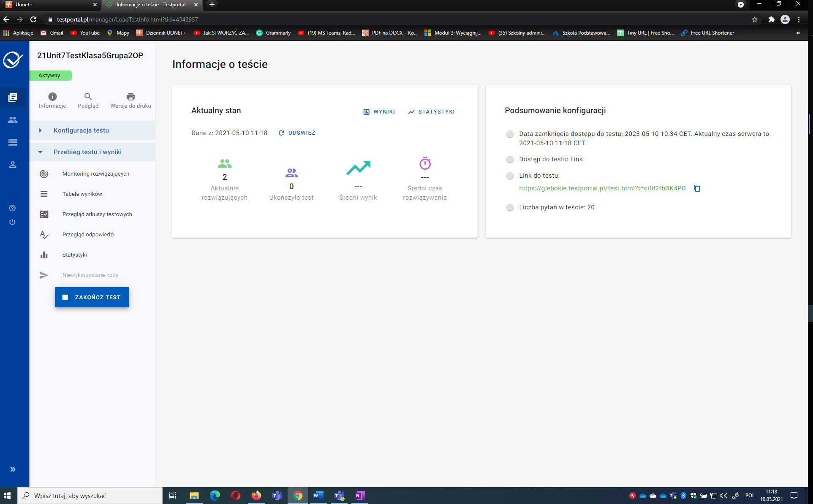
Task: Click radio bullet beside Dostęp do testu
Action: pyautogui.click(x=510, y=160)
